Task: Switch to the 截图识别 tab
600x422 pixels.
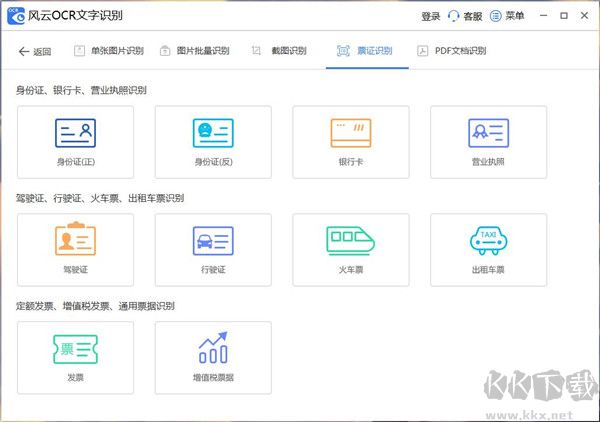Action: 279,51
